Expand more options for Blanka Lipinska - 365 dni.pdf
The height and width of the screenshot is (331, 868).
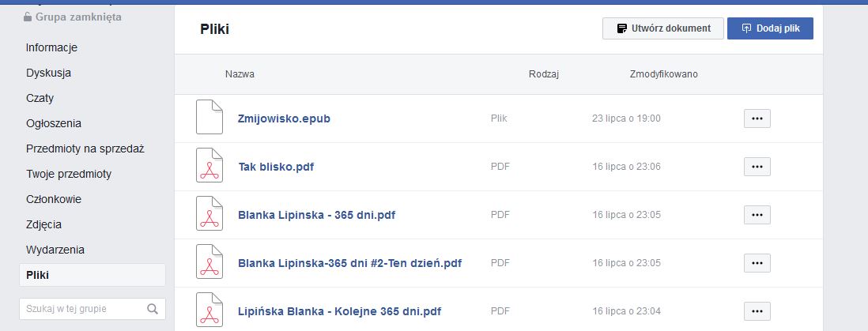[x=757, y=215]
